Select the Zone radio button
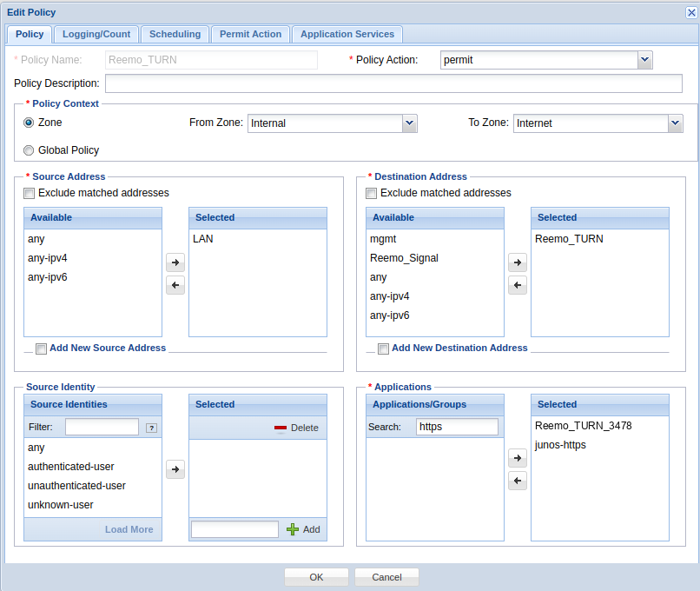The image size is (700, 591). click(x=29, y=123)
